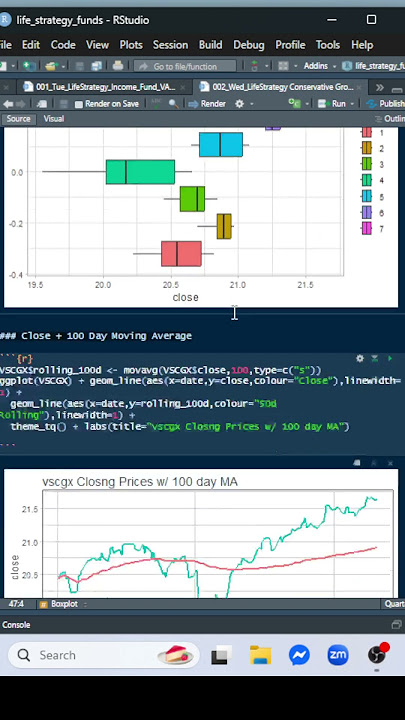
Task: Expand insert chunk dropdown arrow
Action: pyautogui.click(x=307, y=104)
